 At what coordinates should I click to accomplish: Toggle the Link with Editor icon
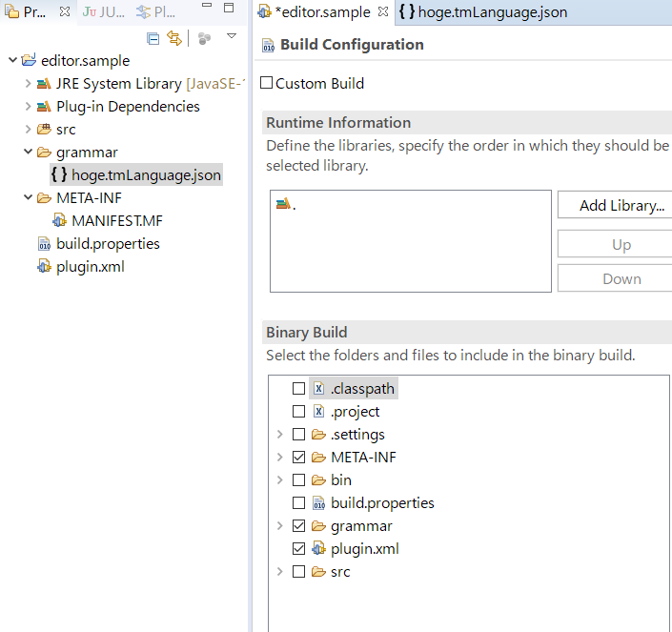tap(174, 38)
